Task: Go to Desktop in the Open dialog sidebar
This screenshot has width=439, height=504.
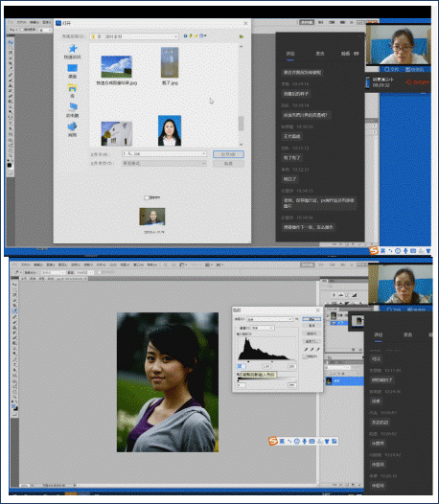Action: [x=72, y=71]
